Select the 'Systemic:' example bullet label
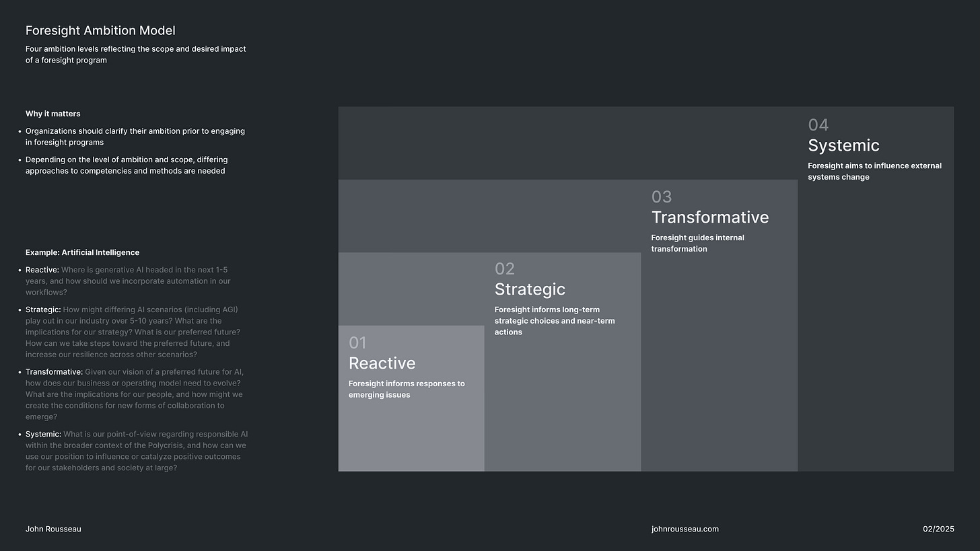This screenshot has height=551, width=980. pos(43,434)
